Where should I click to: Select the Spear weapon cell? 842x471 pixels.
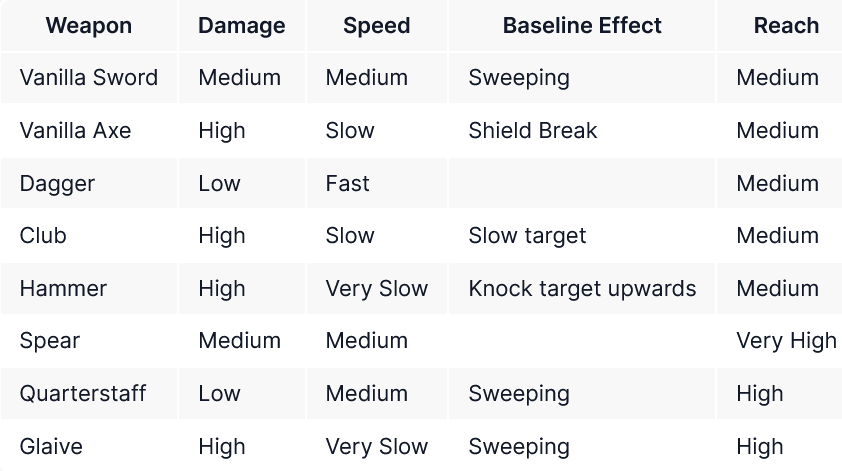pos(49,341)
